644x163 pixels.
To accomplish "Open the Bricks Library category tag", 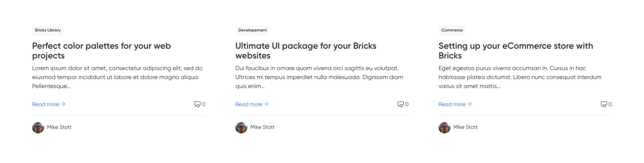I will click(48, 30).
